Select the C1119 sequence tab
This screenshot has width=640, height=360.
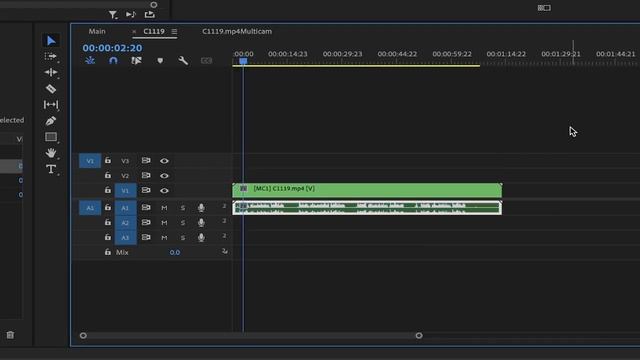tap(154, 31)
